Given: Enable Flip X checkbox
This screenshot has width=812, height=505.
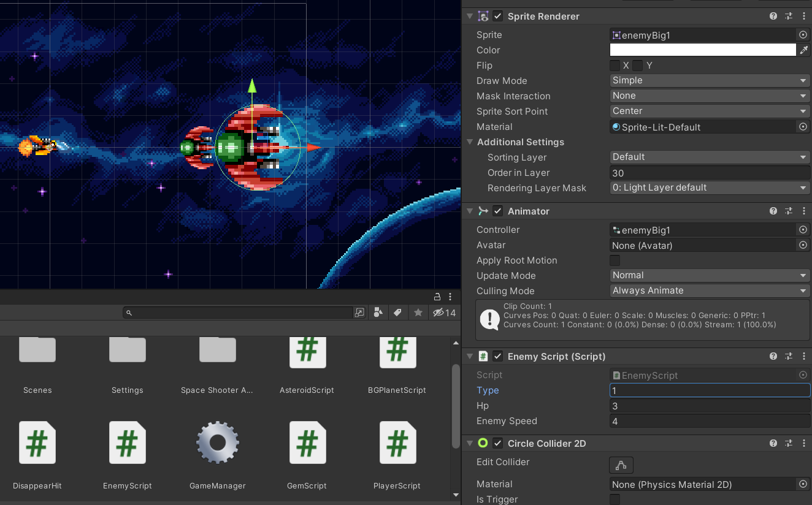Looking at the screenshot, I should pyautogui.click(x=615, y=65).
